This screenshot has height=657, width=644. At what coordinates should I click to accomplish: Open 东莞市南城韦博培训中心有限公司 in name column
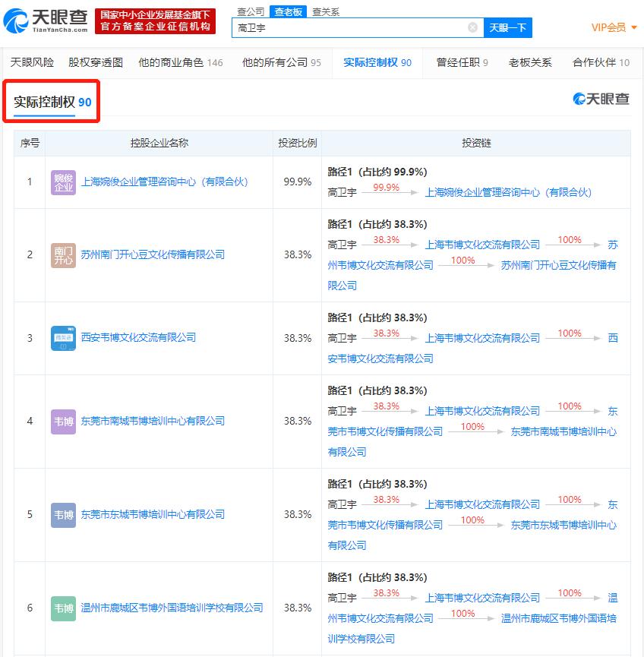153,421
